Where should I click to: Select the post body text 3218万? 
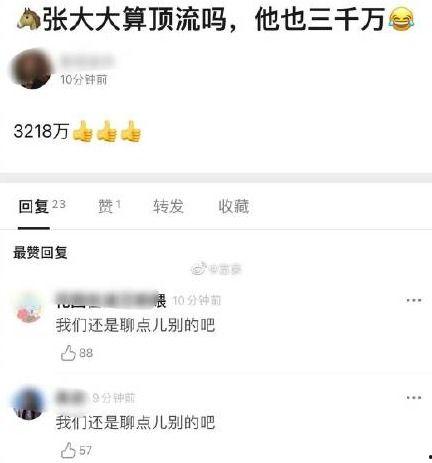point(41,131)
